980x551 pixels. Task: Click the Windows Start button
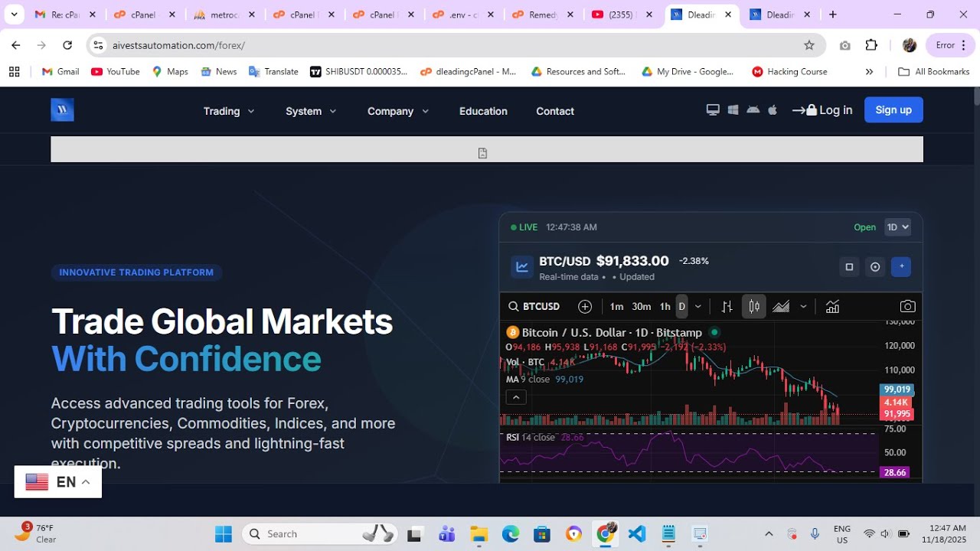224,533
